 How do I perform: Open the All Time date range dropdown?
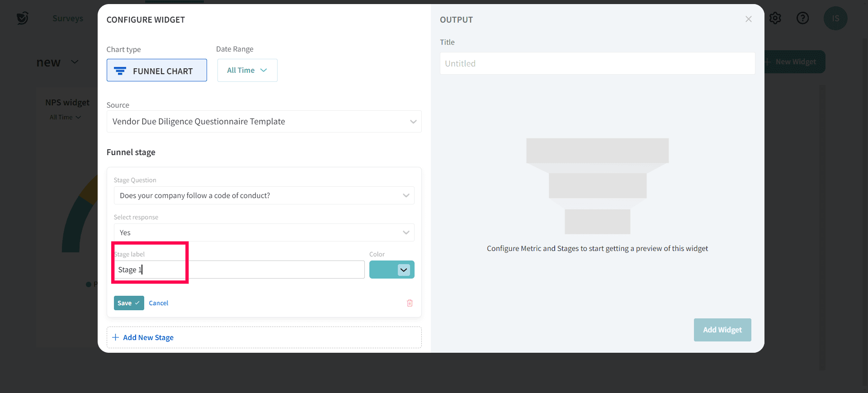coord(247,71)
